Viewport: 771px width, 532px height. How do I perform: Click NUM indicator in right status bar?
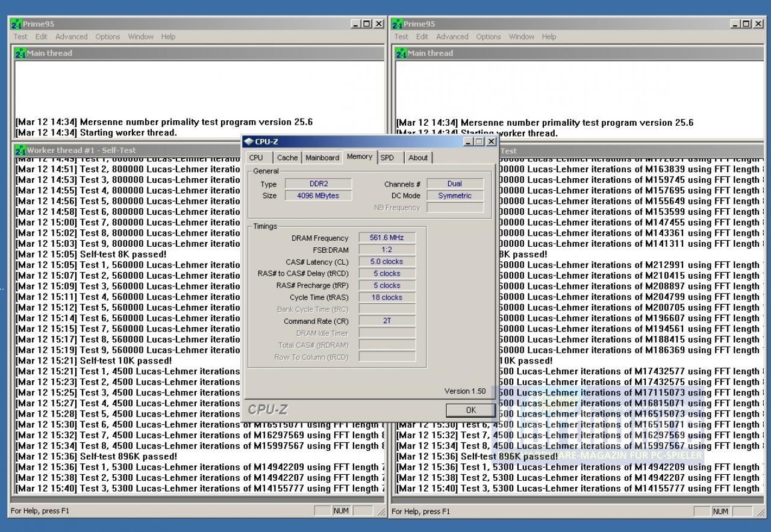720,511
